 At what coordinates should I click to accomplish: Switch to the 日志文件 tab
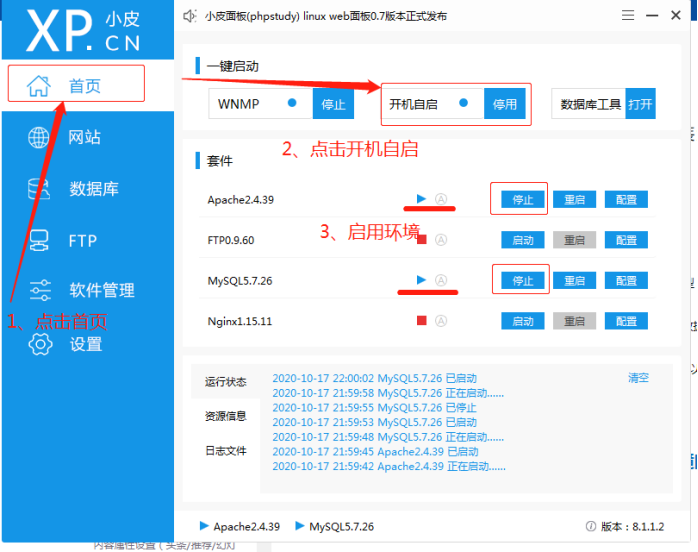pos(225,451)
